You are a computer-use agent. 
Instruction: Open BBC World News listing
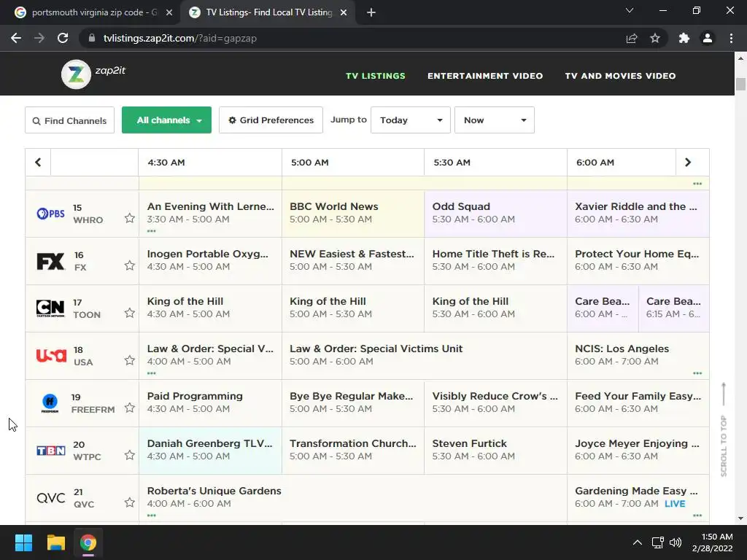coord(353,214)
